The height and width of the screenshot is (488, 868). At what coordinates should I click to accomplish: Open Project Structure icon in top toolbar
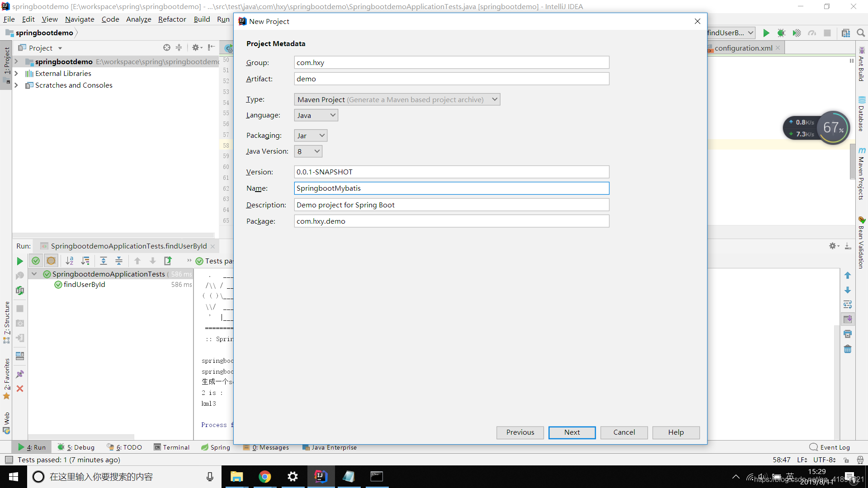pyautogui.click(x=846, y=33)
